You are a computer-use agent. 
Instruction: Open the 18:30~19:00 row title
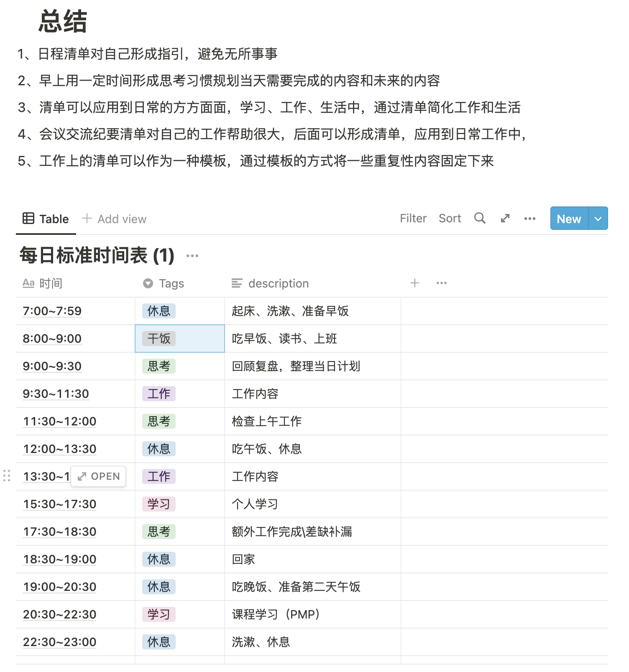pyautogui.click(x=60, y=559)
